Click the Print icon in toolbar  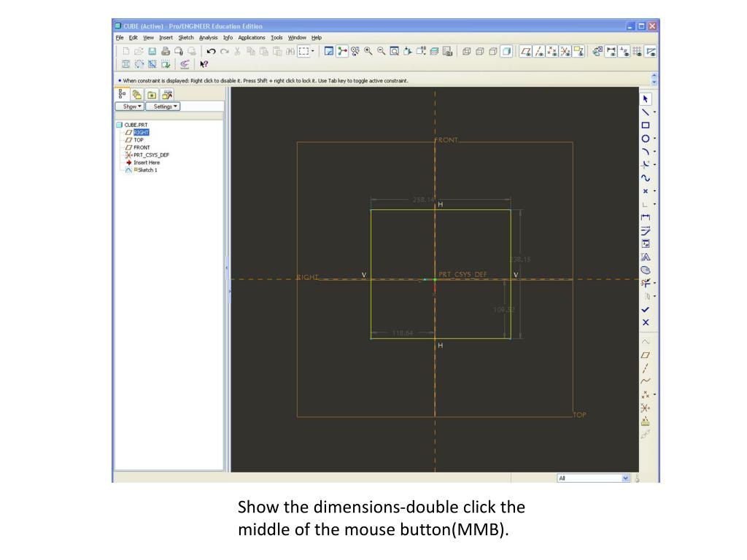point(166,52)
